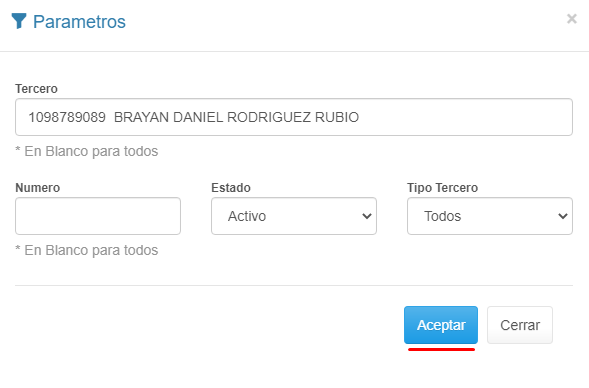The width and height of the screenshot is (589, 388).
Task: Dismiss the dialog using the Cerrar button
Action: click(x=520, y=325)
